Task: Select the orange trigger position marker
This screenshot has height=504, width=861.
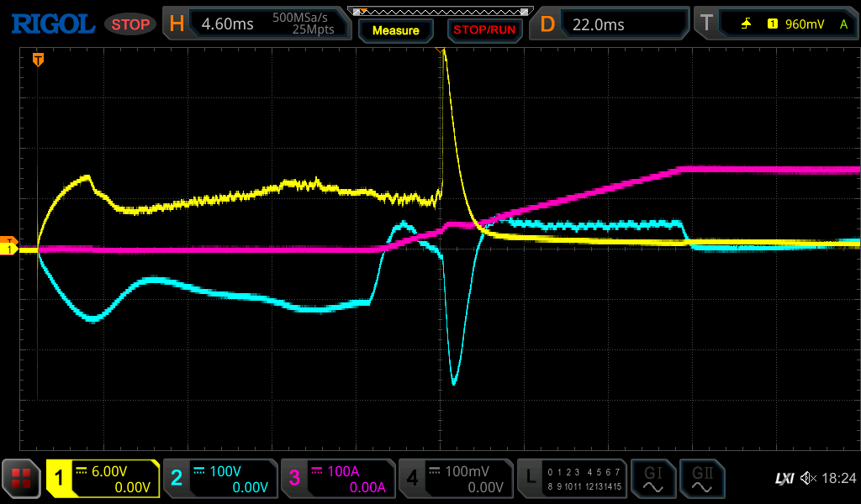Action: click(x=38, y=59)
